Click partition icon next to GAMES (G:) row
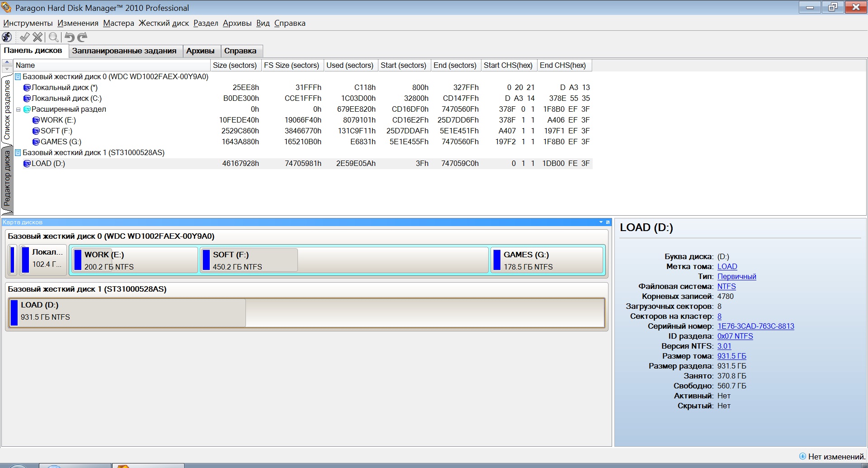 click(36, 142)
